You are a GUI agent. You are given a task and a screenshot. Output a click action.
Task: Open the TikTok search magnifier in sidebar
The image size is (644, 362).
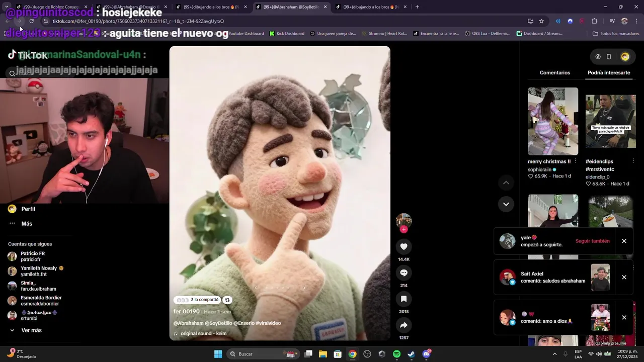point(12,73)
